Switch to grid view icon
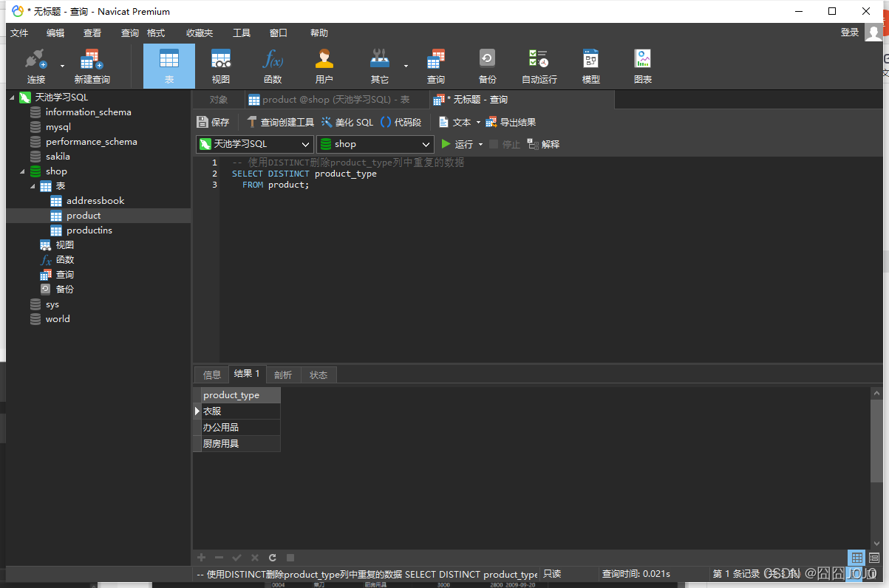The height and width of the screenshot is (588, 889). click(x=856, y=558)
